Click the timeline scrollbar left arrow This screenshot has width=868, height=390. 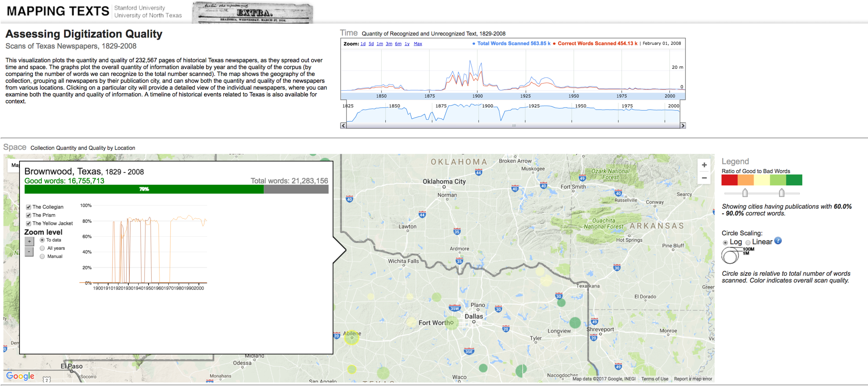click(x=343, y=126)
